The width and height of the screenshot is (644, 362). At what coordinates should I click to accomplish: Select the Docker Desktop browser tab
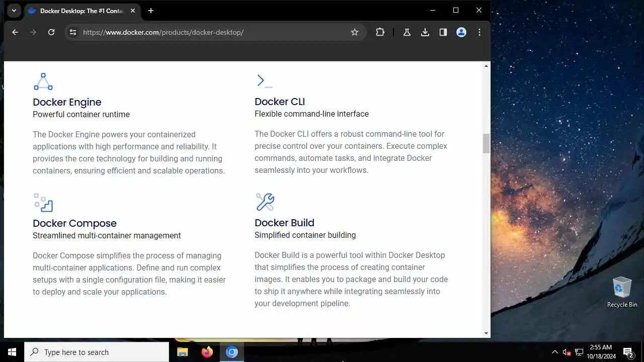point(82,11)
